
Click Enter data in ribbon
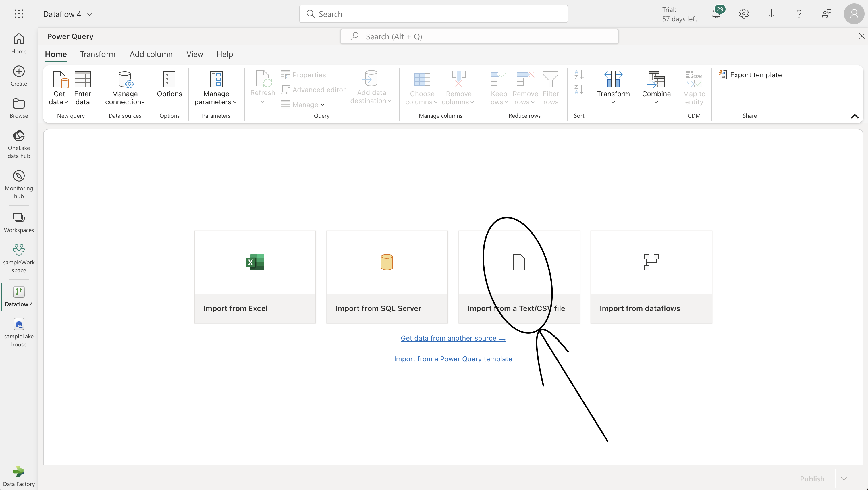click(82, 88)
